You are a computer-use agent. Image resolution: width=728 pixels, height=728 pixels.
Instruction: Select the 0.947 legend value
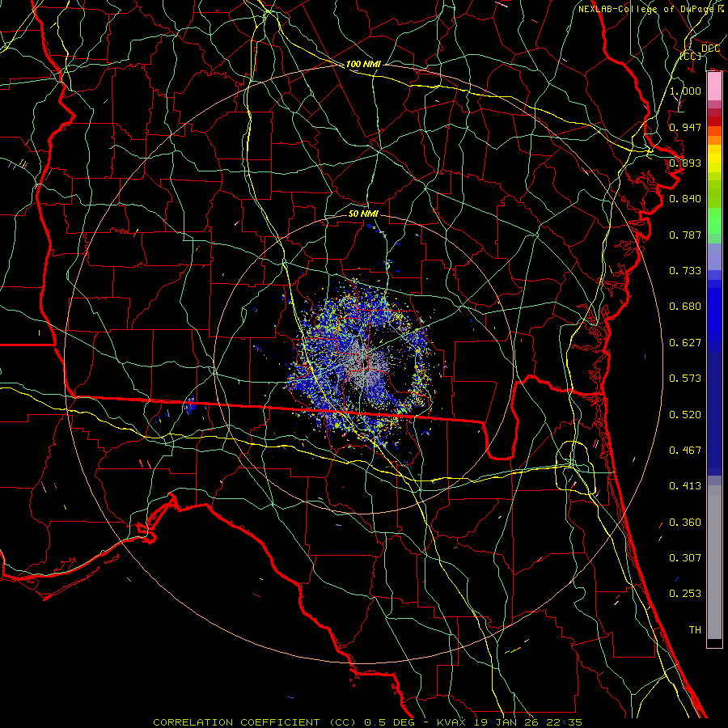point(685,127)
